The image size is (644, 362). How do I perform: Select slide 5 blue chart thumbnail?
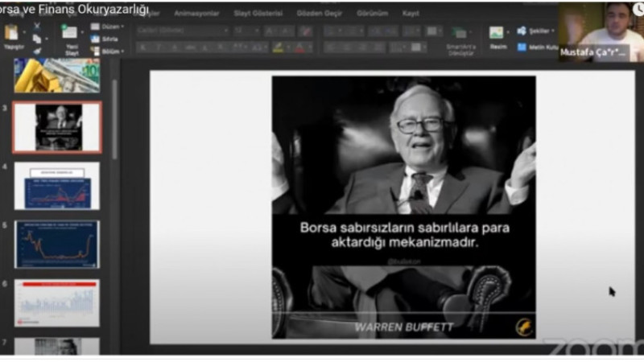57,245
